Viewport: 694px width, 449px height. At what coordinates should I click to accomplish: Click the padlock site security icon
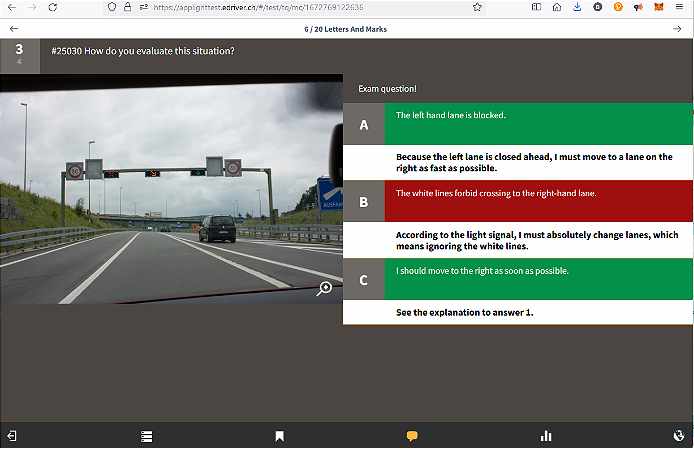click(x=127, y=7)
